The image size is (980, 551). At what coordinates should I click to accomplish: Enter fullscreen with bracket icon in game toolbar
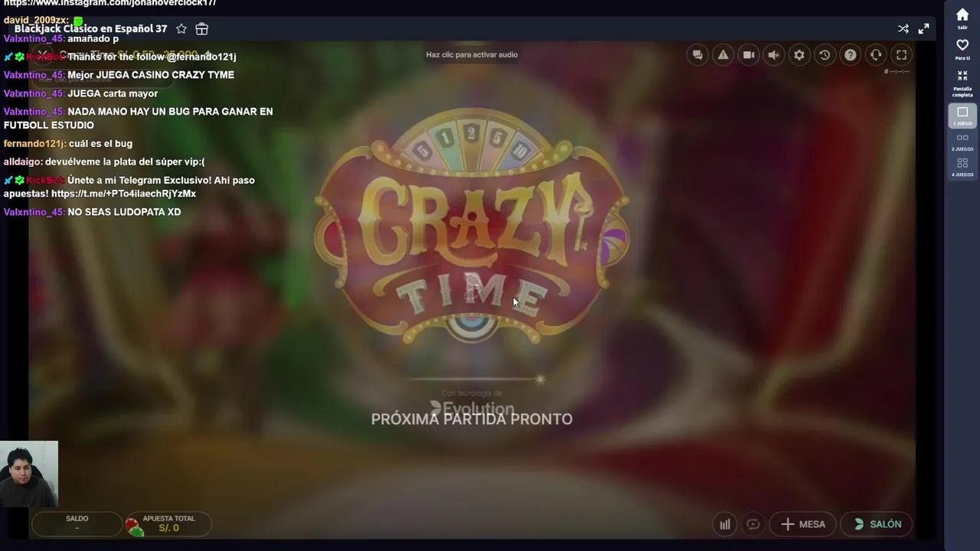[x=902, y=55]
